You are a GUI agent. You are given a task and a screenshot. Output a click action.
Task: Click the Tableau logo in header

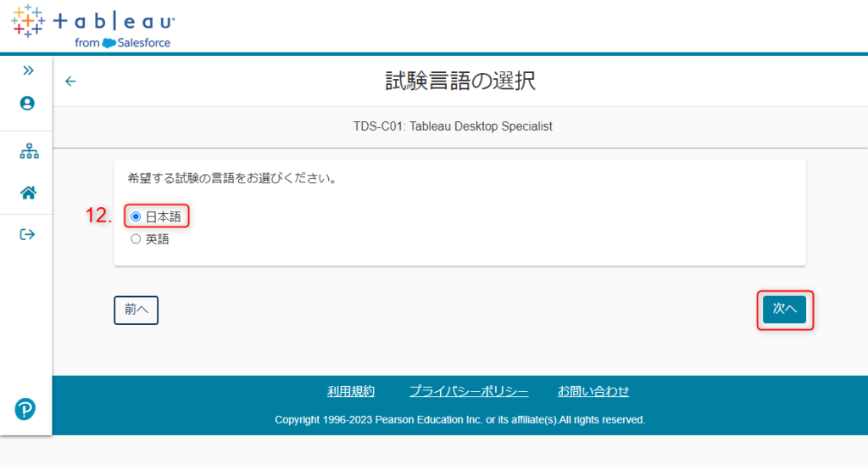tap(92, 26)
